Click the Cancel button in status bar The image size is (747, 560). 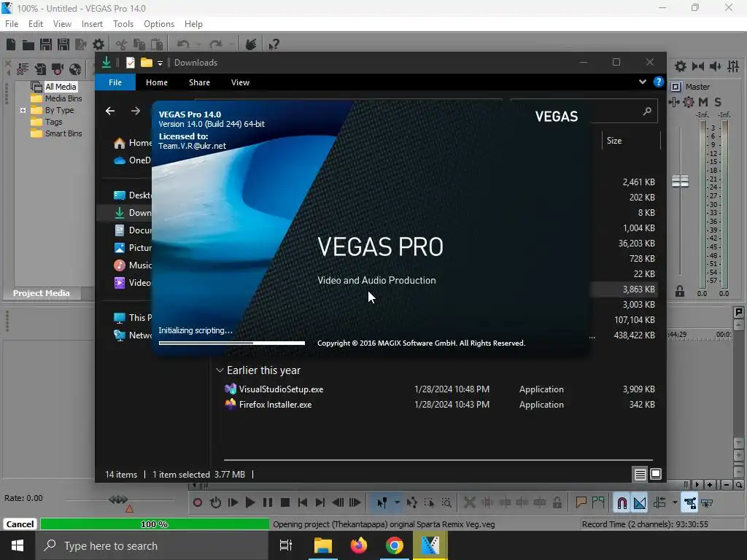pos(20,524)
